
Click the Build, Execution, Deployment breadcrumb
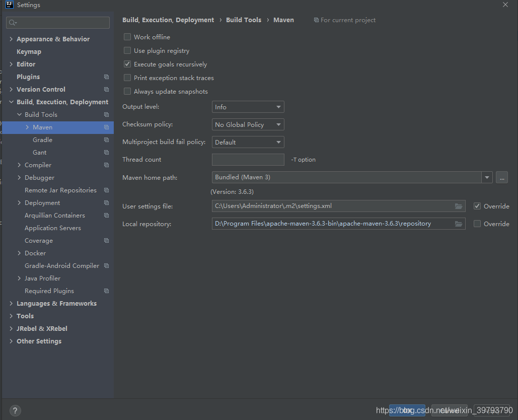(x=168, y=20)
